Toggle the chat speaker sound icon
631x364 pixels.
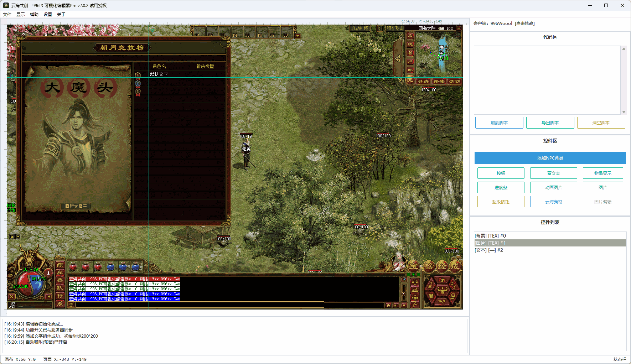[396, 305]
